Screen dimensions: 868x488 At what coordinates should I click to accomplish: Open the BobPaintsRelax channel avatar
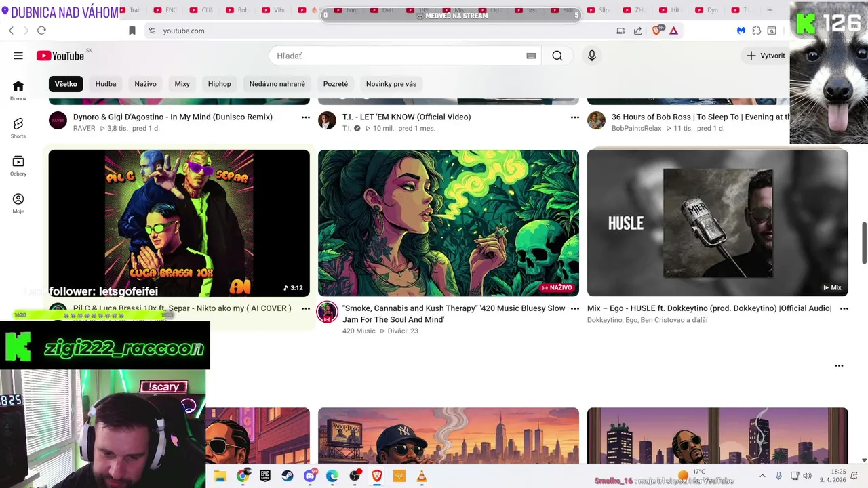[596, 121]
